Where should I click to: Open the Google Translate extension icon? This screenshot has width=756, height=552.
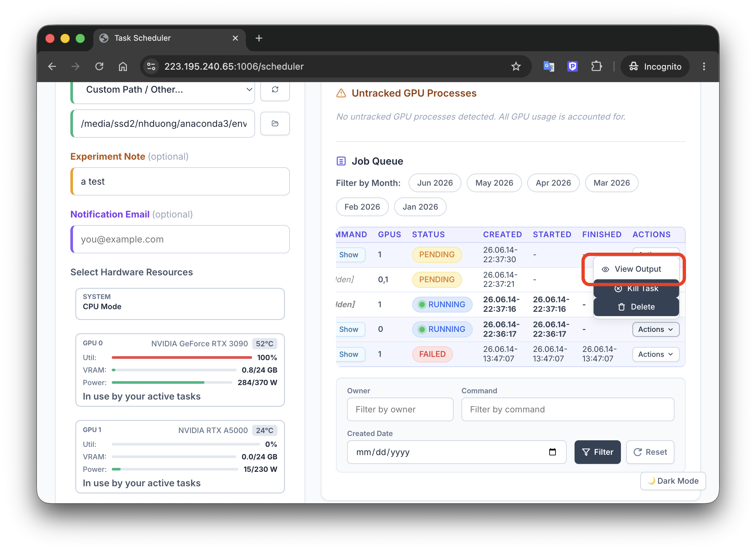click(x=549, y=66)
